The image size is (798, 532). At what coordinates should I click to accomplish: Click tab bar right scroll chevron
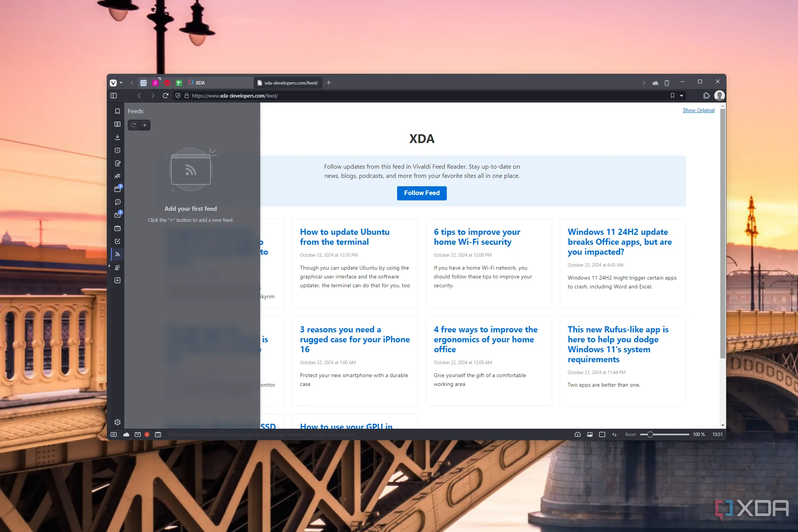[644, 83]
